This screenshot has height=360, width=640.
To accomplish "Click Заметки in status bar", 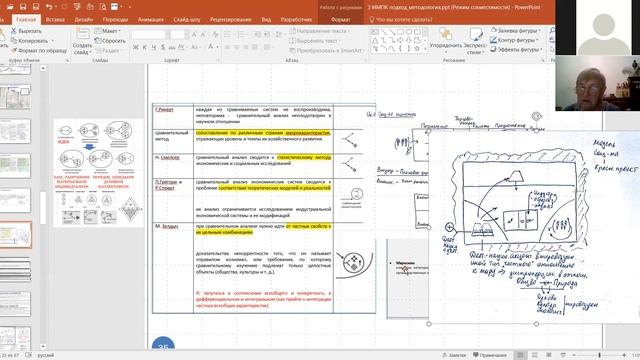I will (x=454, y=355).
